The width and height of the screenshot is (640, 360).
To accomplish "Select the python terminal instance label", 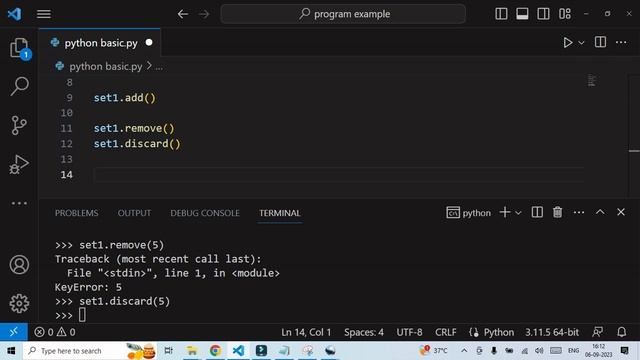I will [x=469, y=213].
